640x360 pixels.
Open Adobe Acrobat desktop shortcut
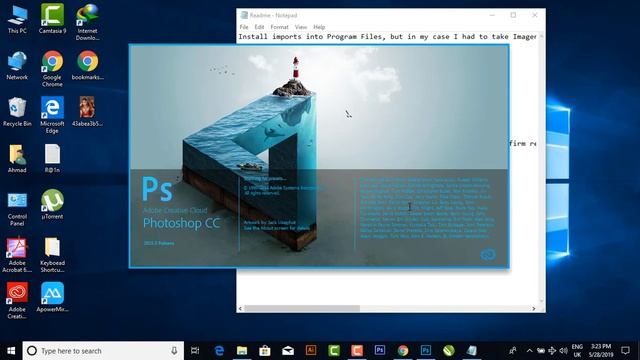(x=16, y=255)
